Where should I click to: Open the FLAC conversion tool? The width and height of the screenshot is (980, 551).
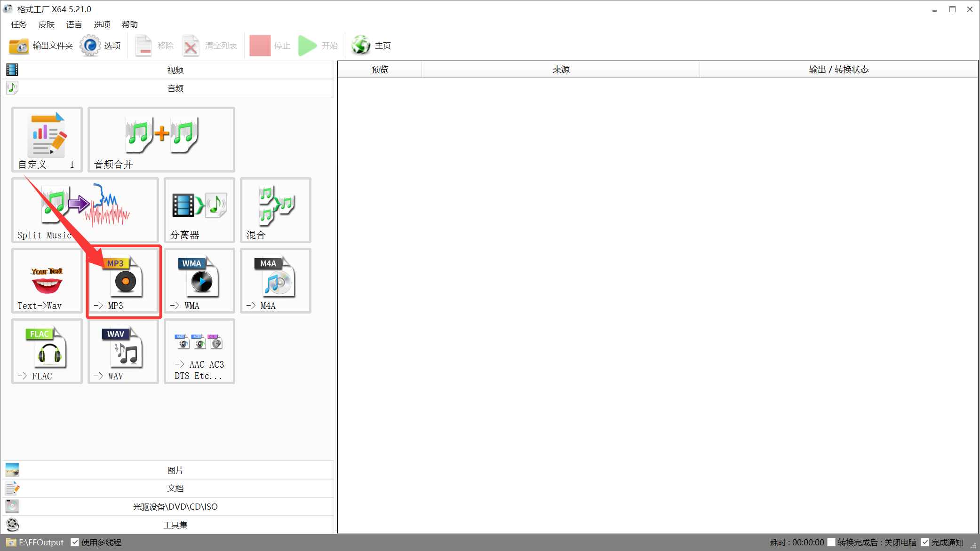[x=47, y=351]
